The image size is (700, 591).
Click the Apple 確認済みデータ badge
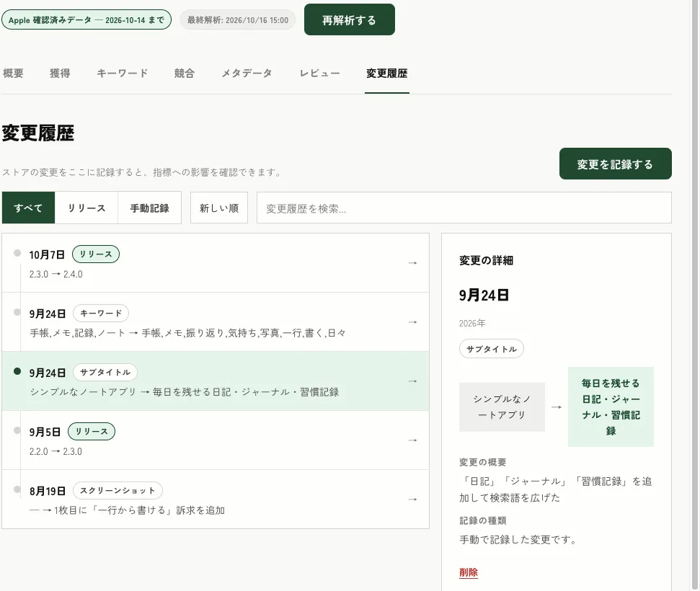coord(87,20)
